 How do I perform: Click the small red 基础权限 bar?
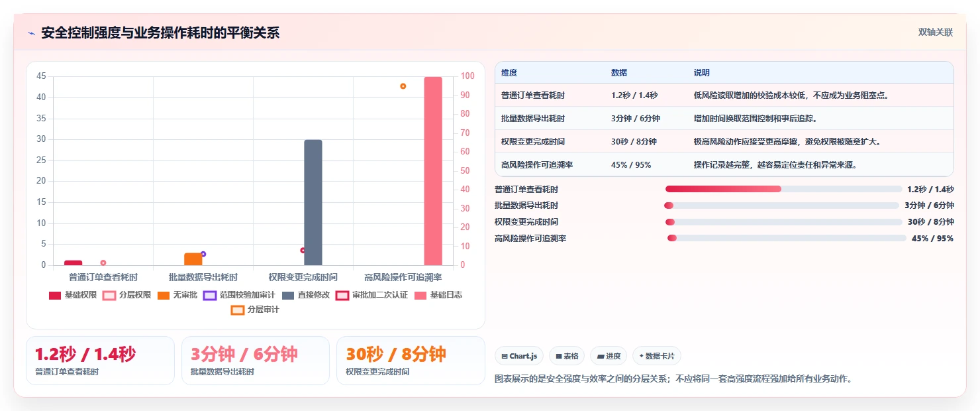tap(73, 263)
